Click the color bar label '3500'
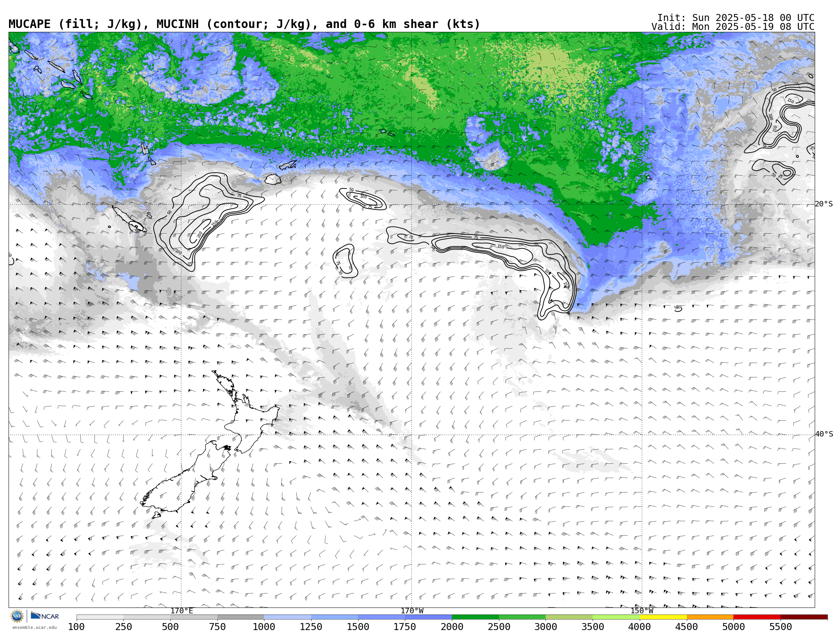Viewport: 840px width, 632px height. point(593,627)
